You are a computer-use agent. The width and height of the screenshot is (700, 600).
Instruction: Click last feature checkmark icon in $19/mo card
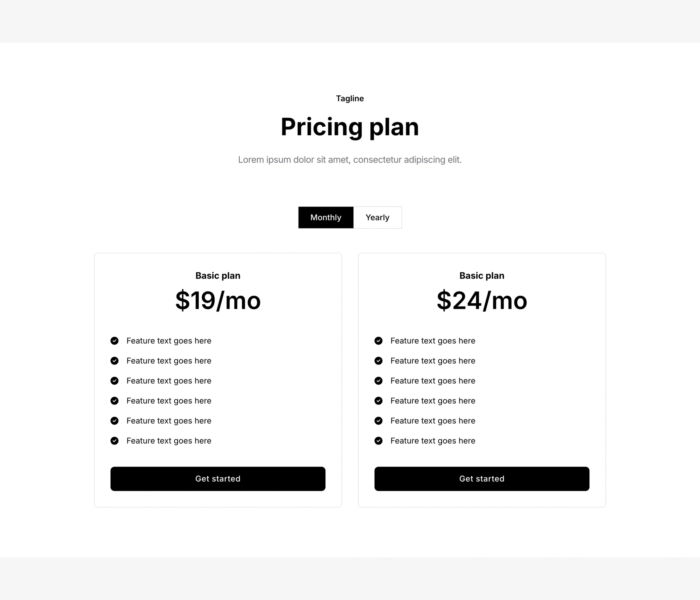tap(115, 441)
